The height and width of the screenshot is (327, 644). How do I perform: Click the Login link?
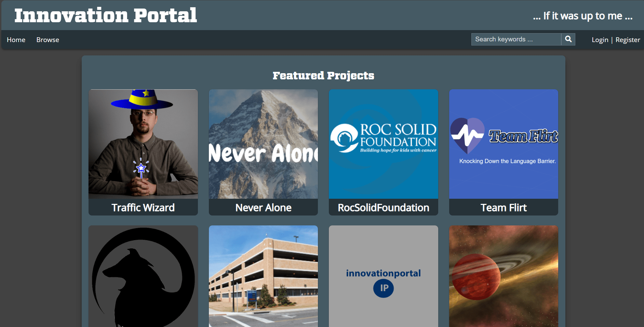point(600,40)
